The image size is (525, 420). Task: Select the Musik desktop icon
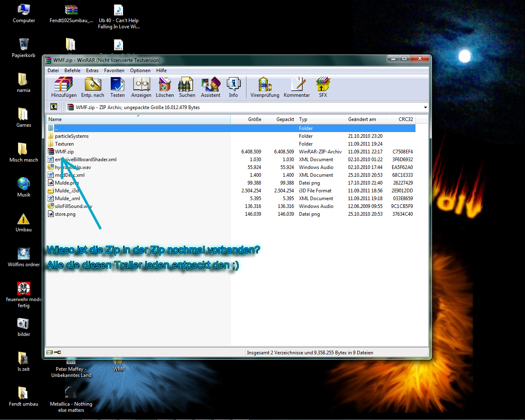click(24, 187)
